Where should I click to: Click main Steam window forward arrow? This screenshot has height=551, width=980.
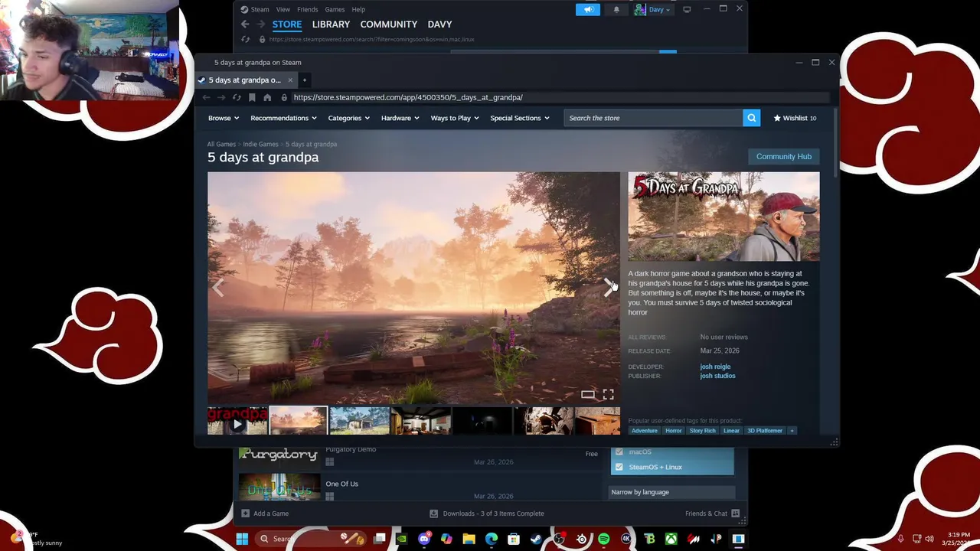[261, 24]
